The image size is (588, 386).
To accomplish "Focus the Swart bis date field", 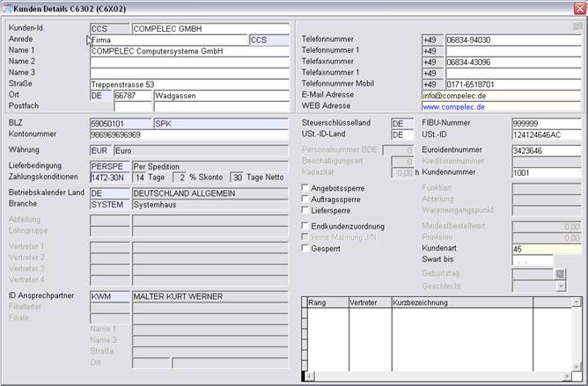I will [532, 261].
